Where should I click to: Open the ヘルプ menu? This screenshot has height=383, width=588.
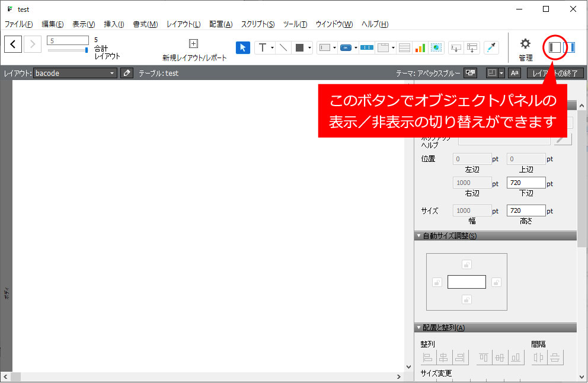[375, 24]
